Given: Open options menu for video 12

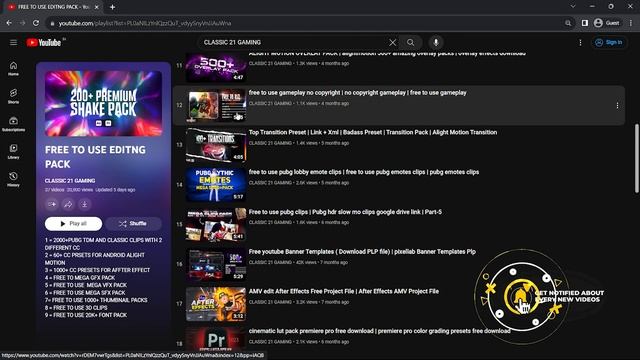Looking at the screenshot, I should (617, 106).
